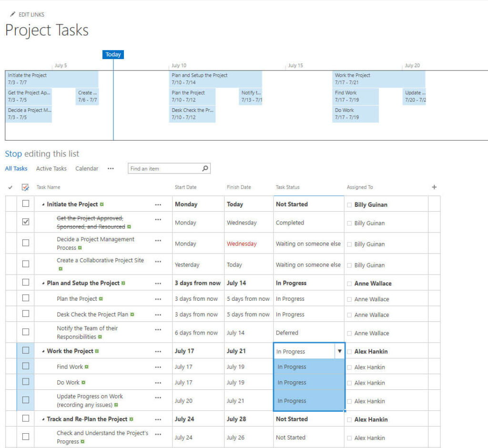This screenshot has width=488, height=448.
Task: Uncheck the completed Get the Project Approved task
Action: click(x=26, y=222)
